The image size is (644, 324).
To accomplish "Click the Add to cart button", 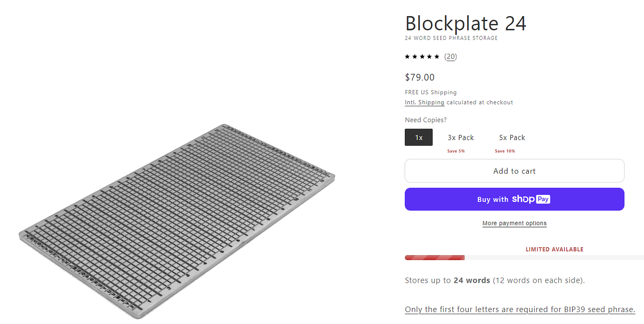I will point(514,171).
